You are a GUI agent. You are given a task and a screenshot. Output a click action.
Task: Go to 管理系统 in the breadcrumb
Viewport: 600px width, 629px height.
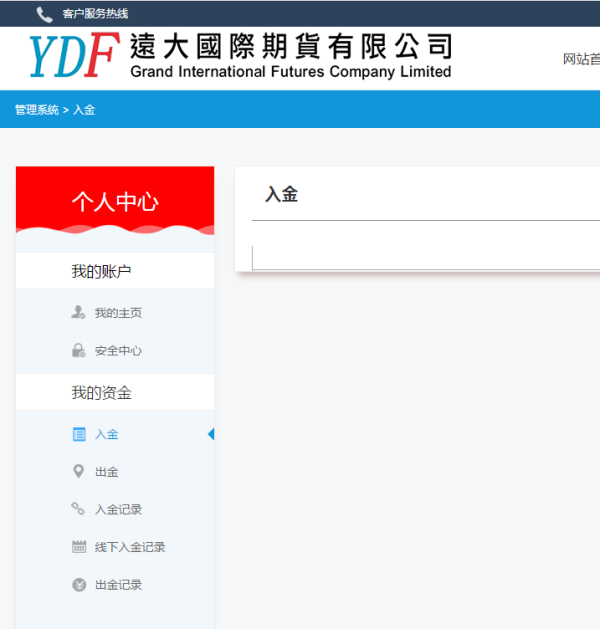tap(36, 110)
